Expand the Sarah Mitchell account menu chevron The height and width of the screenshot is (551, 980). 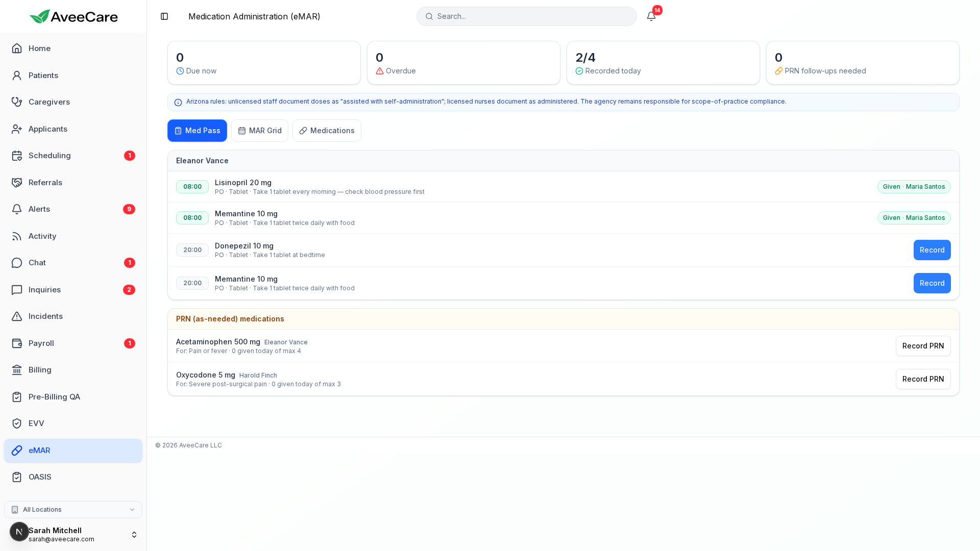(x=134, y=535)
